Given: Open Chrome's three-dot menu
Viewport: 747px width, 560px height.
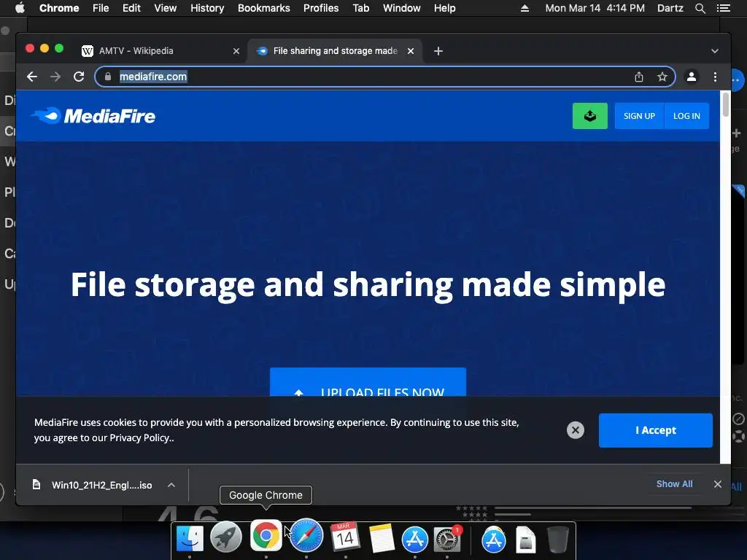Looking at the screenshot, I should coord(715,77).
